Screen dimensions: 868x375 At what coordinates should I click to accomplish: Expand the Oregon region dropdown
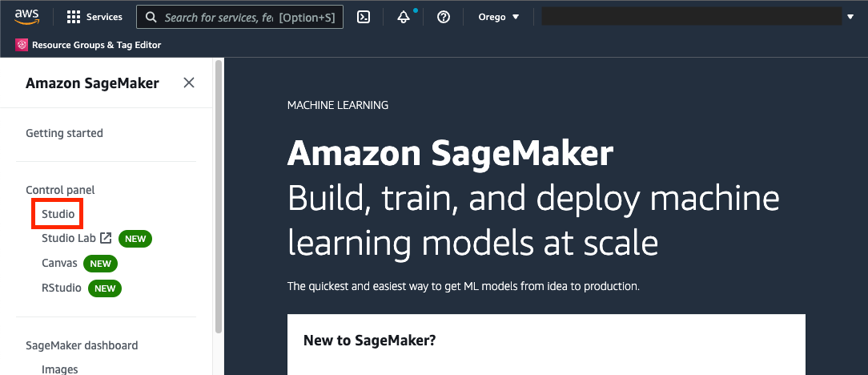click(x=498, y=17)
